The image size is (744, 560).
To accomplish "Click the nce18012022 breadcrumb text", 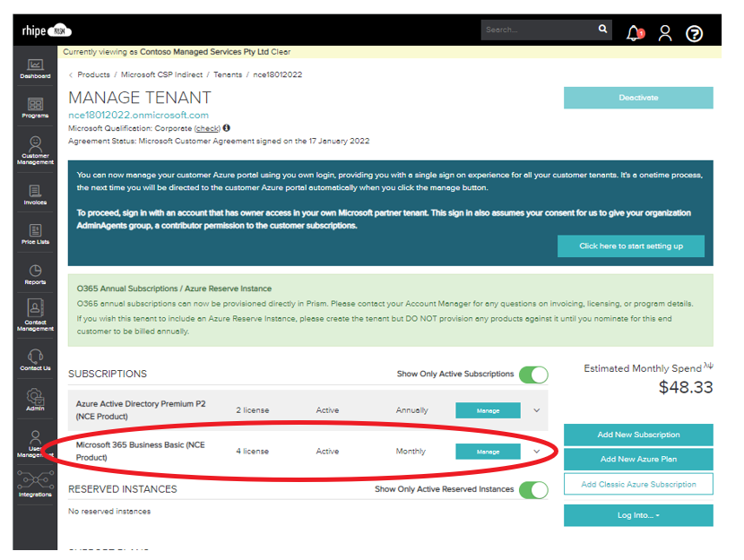I will (x=278, y=74).
